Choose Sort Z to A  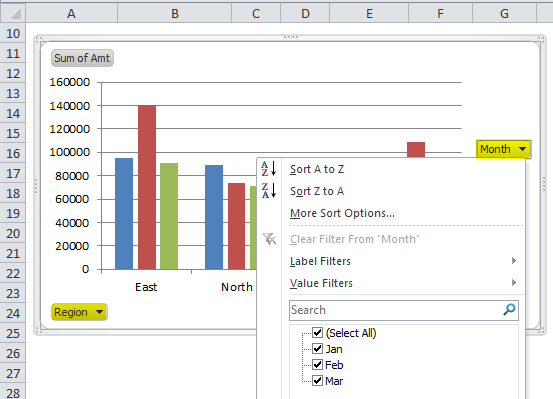317,191
